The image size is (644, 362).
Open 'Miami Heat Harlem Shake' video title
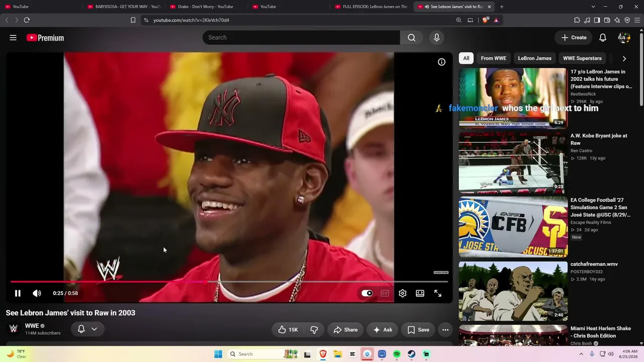click(601, 332)
